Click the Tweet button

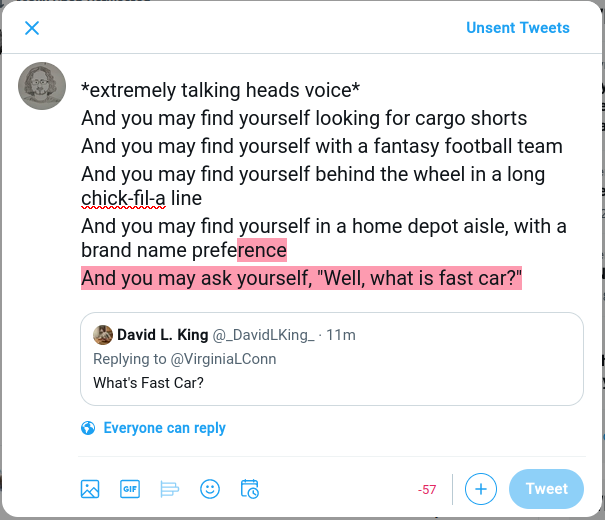click(546, 489)
